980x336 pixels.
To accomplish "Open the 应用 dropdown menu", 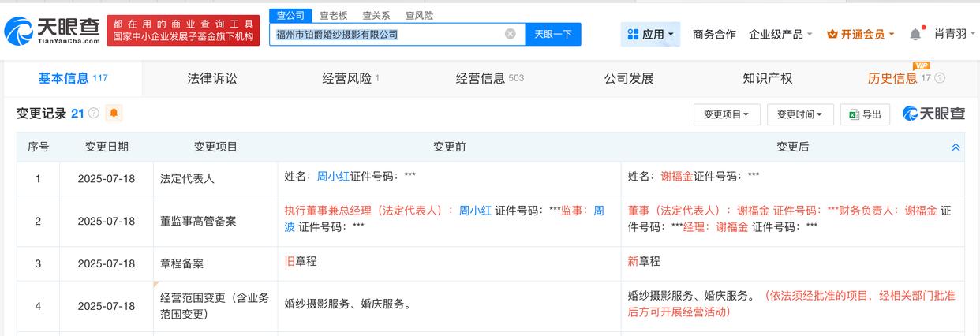I will [650, 35].
